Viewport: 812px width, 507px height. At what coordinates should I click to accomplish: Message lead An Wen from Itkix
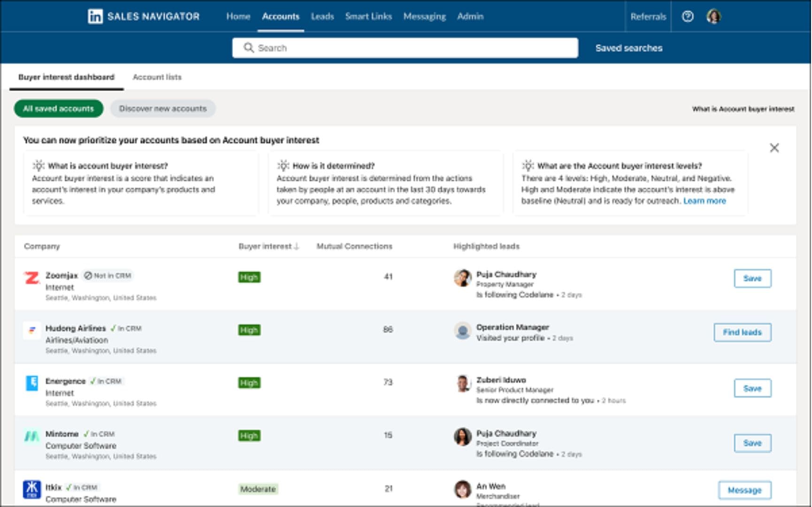click(x=744, y=490)
